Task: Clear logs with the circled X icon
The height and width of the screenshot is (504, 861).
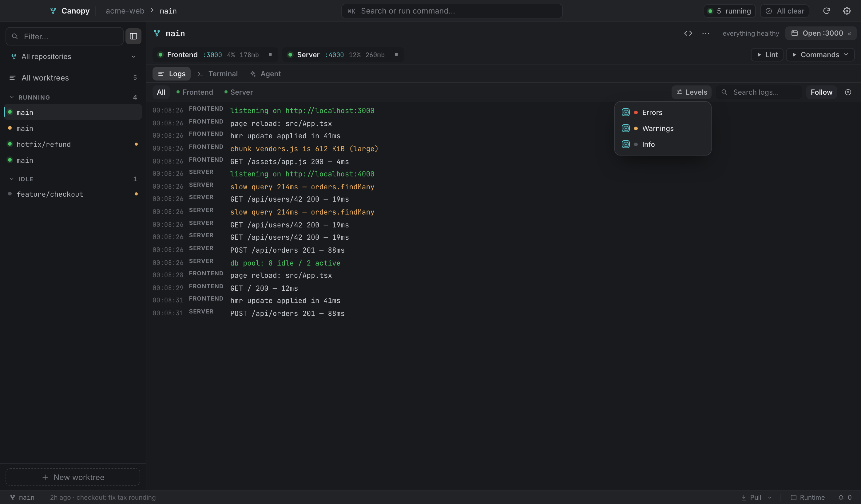Action: [848, 92]
